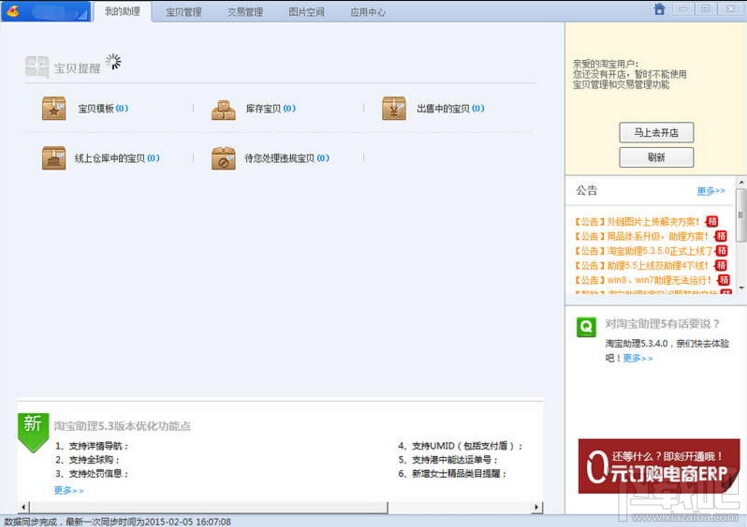Switch to the 我的助理 tab
This screenshot has height=527, width=747.
[122, 11]
